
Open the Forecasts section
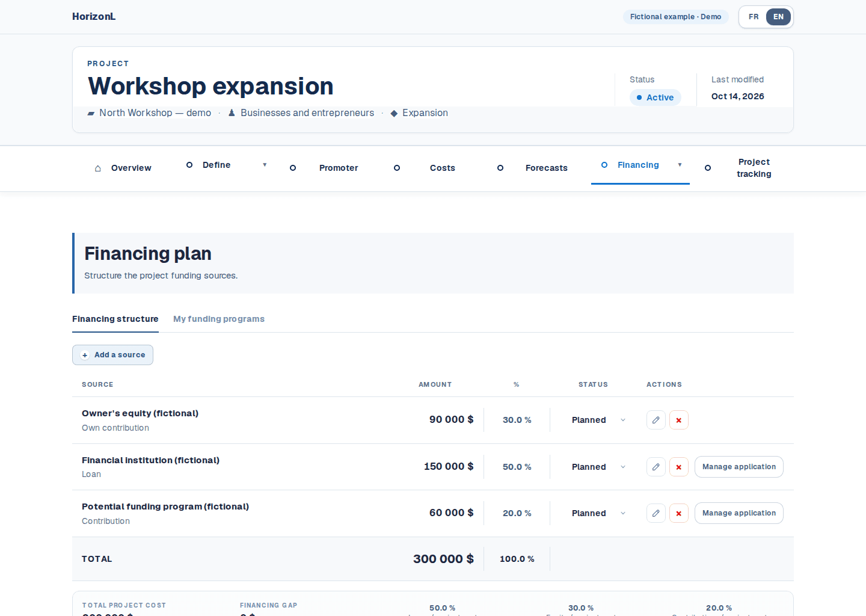(x=547, y=168)
